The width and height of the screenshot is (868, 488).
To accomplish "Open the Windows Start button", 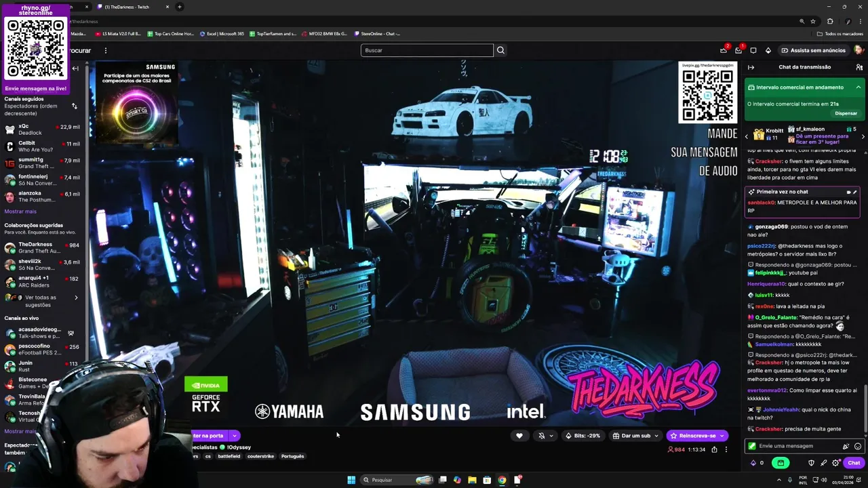I will 351,480.
